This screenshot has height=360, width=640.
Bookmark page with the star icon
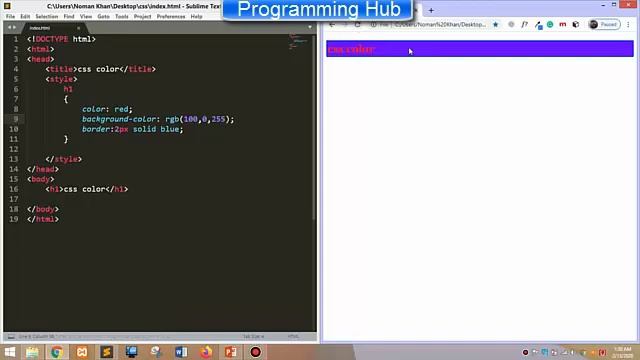pyautogui.click(x=496, y=24)
